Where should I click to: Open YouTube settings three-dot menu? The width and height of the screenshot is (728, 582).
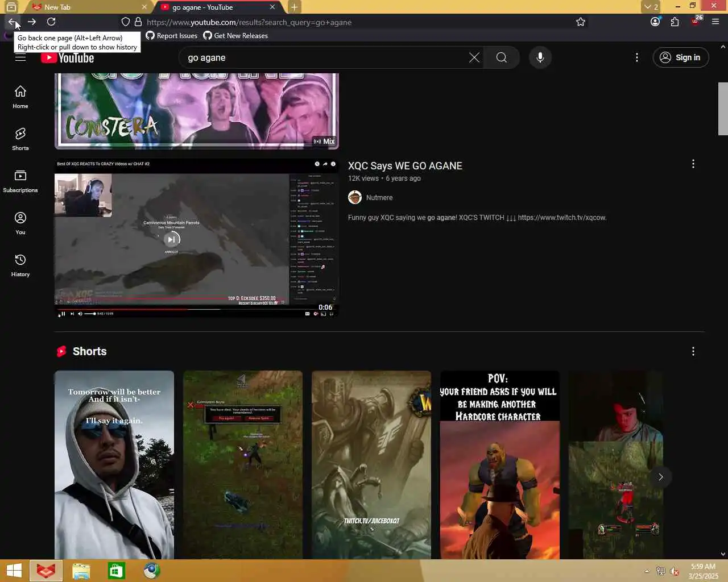tap(637, 57)
